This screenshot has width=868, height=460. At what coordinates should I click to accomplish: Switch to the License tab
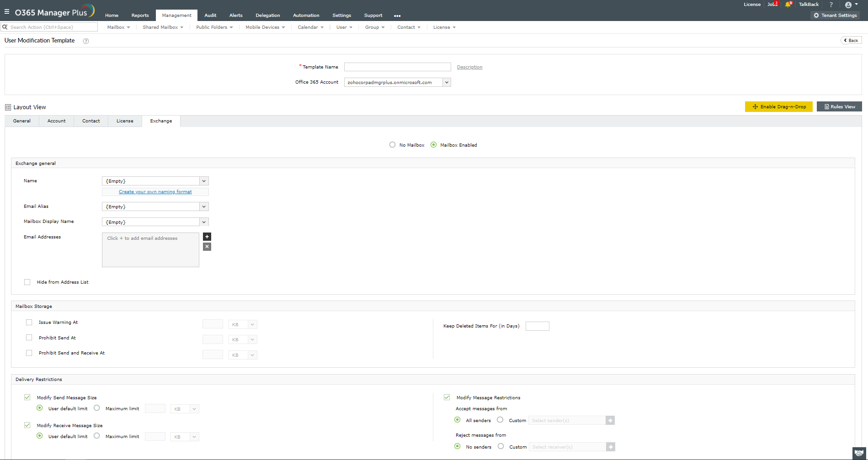point(125,121)
